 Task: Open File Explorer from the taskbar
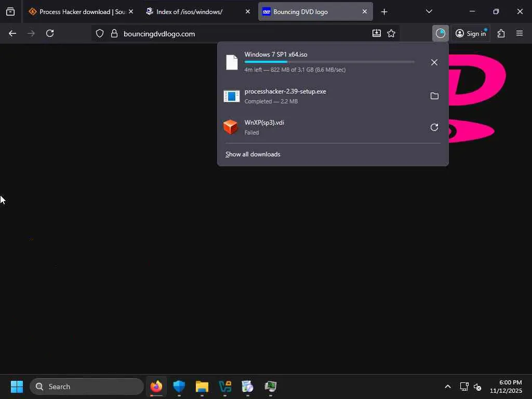(202, 387)
